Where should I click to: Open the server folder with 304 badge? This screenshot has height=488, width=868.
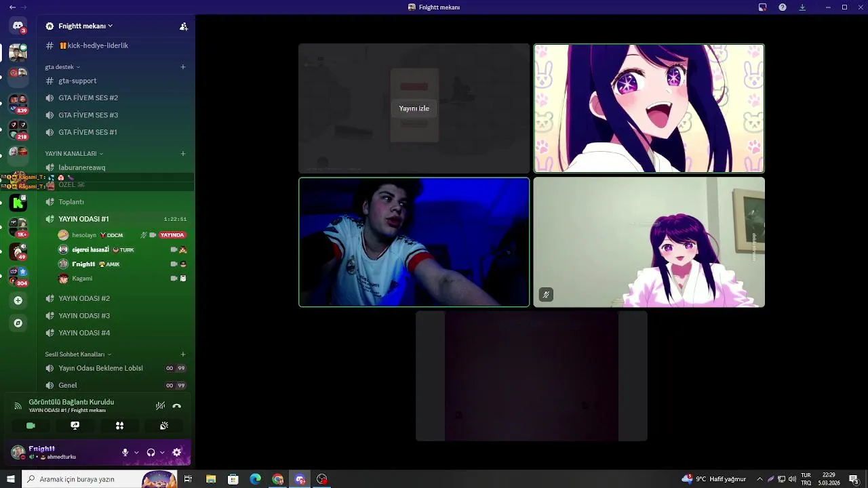point(18,277)
